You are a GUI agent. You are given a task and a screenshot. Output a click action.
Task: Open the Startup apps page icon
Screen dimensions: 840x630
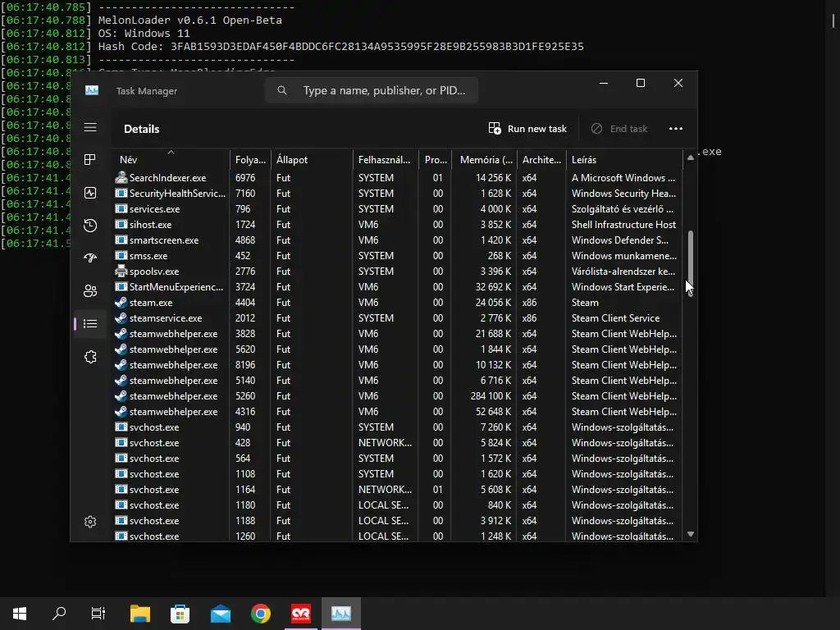(x=90, y=258)
